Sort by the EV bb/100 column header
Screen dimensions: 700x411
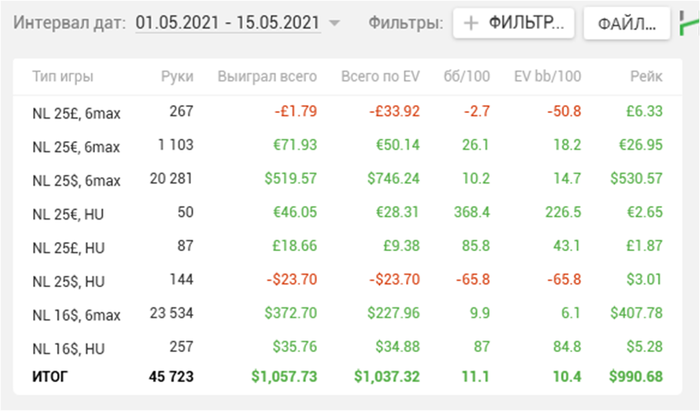[x=547, y=76]
